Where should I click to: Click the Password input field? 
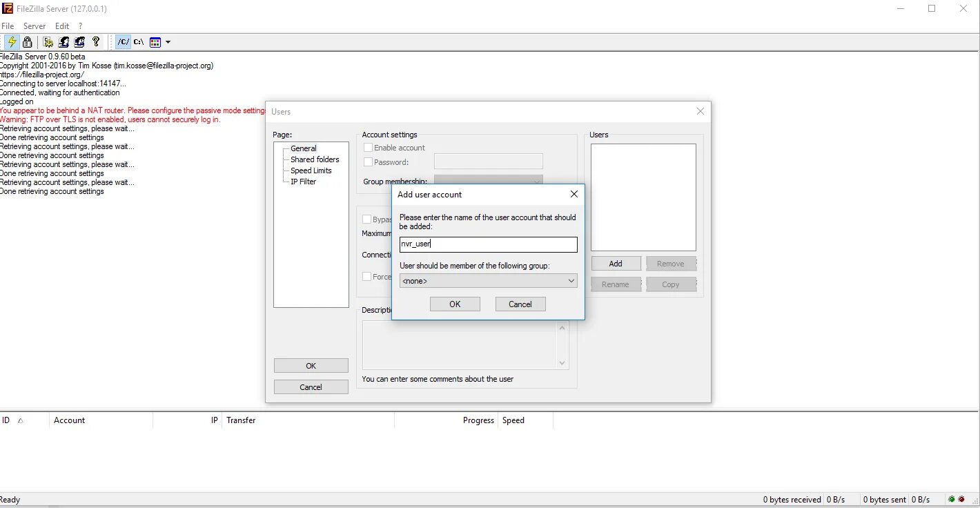(x=488, y=162)
